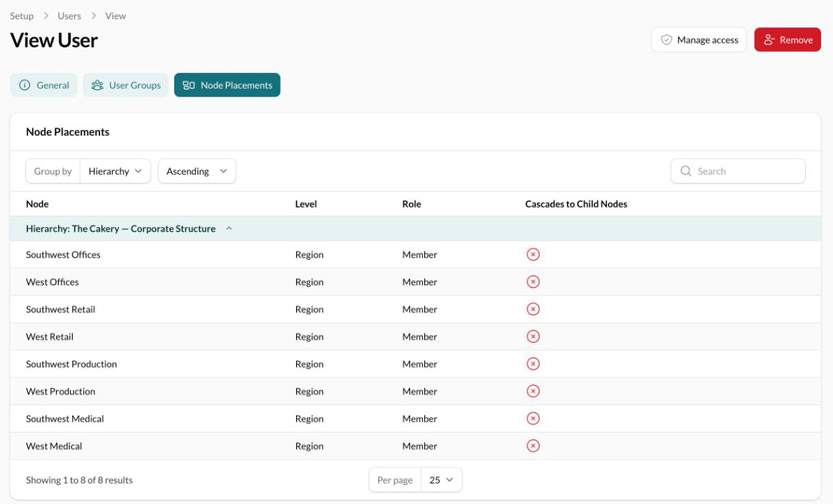
Task: Switch to the User Groups tab
Action: coord(125,85)
